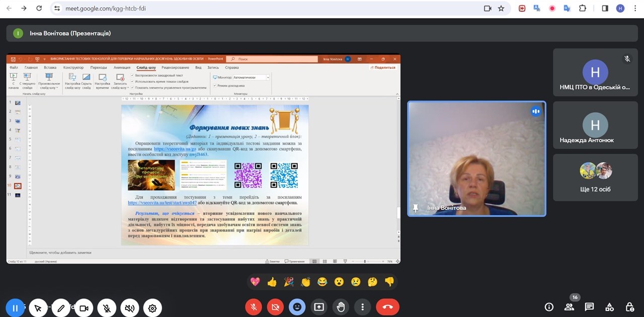Click the 'Анимация' ribbon tab

coord(122,67)
